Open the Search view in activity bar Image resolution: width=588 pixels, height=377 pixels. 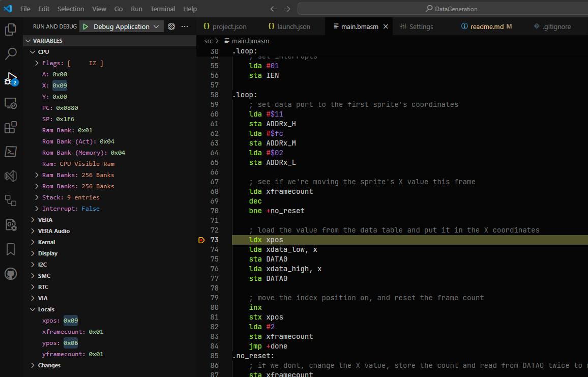point(11,53)
